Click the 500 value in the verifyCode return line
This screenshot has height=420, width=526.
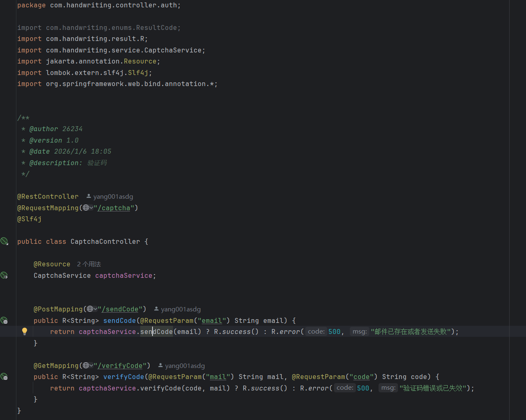point(363,388)
